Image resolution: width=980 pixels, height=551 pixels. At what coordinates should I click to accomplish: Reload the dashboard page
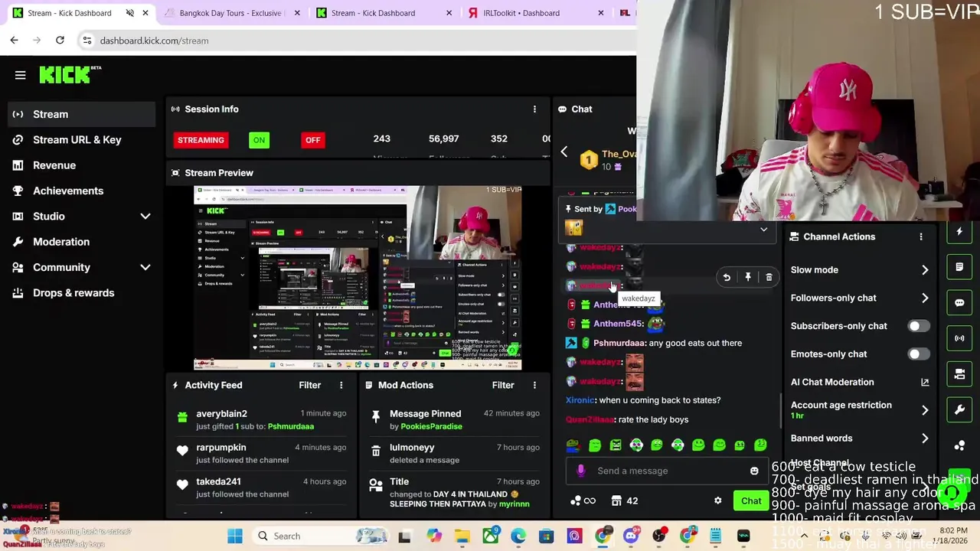point(60,40)
